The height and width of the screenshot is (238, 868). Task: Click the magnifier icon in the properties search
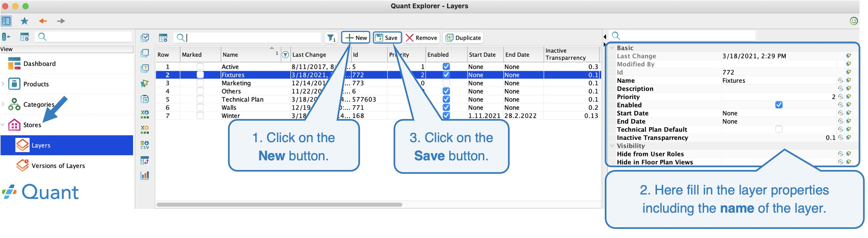click(x=616, y=36)
